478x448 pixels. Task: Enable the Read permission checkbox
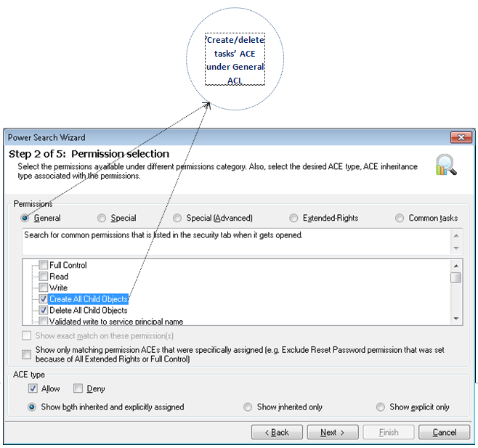pos(44,276)
